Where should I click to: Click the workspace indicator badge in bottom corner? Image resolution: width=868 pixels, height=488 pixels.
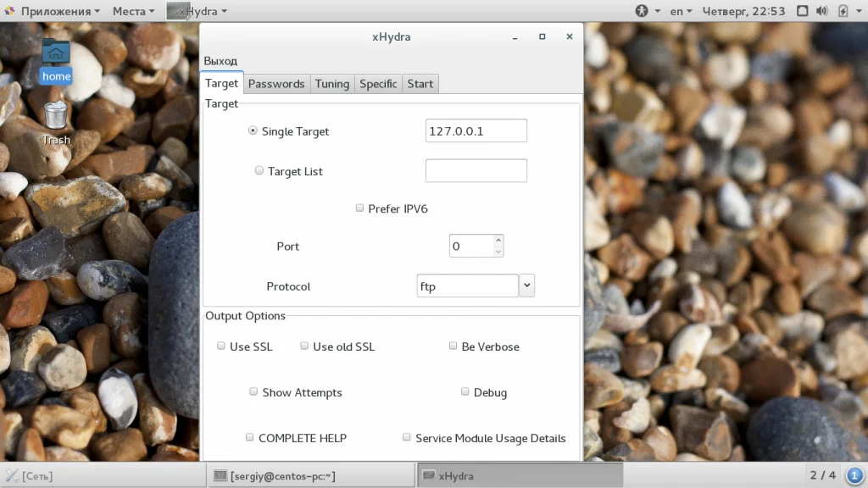tap(854, 475)
